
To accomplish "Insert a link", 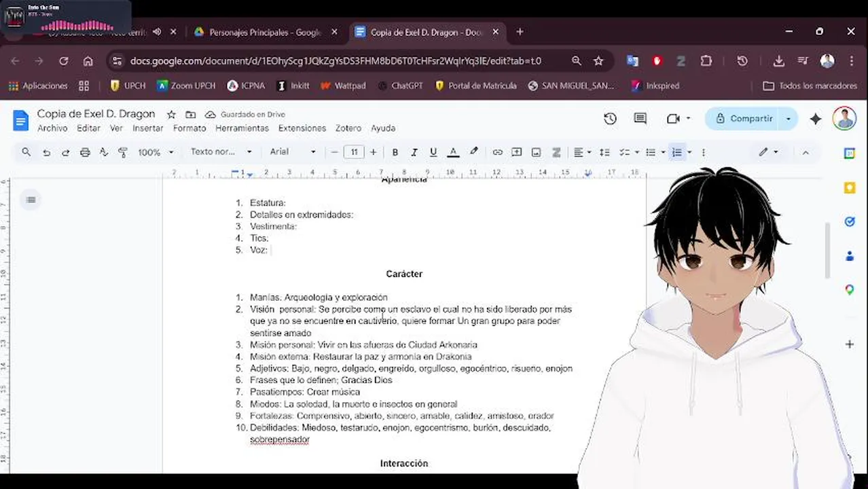I will click(498, 152).
